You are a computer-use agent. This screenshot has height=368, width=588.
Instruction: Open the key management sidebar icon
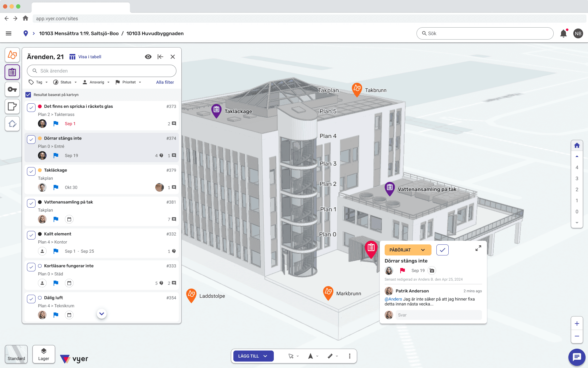(x=12, y=90)
